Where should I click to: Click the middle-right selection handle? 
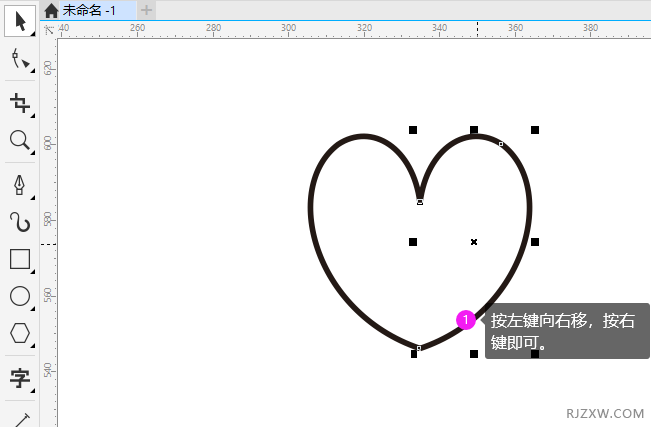pyautogui.click(x=535, y=242)
